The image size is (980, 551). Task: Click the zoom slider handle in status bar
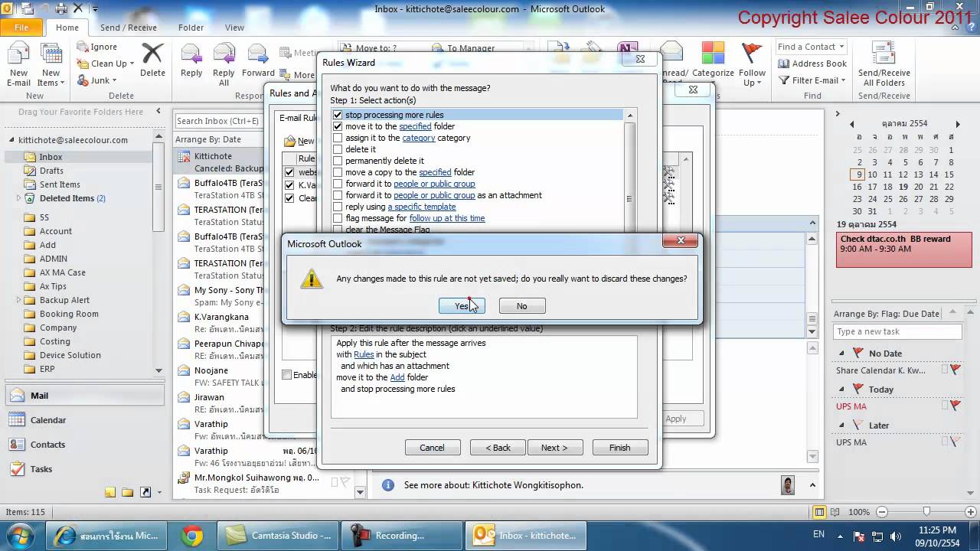926,511
